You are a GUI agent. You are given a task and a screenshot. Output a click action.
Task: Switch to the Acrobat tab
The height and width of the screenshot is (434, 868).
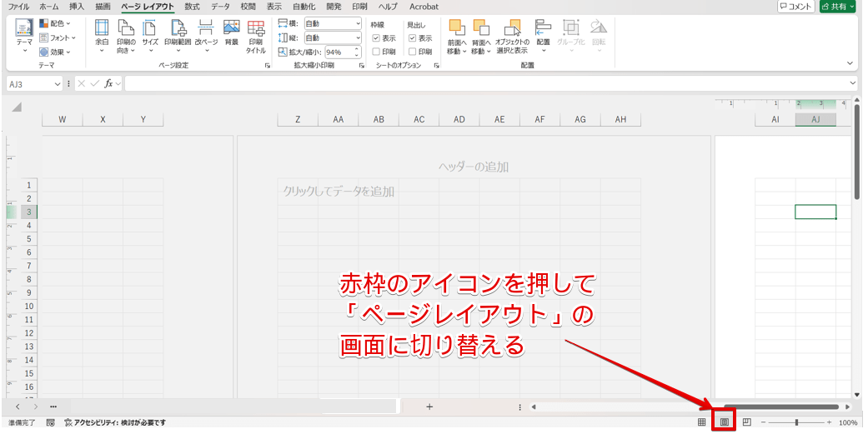[424, 7]
